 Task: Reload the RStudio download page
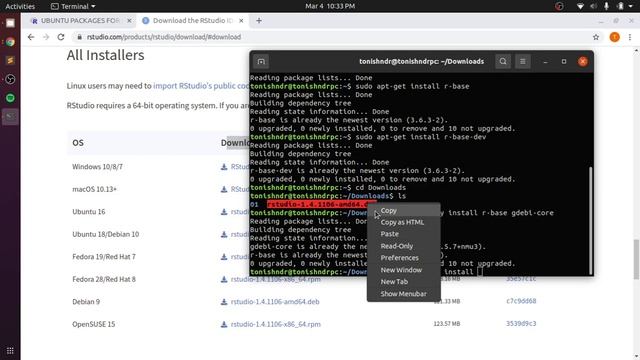61,37
